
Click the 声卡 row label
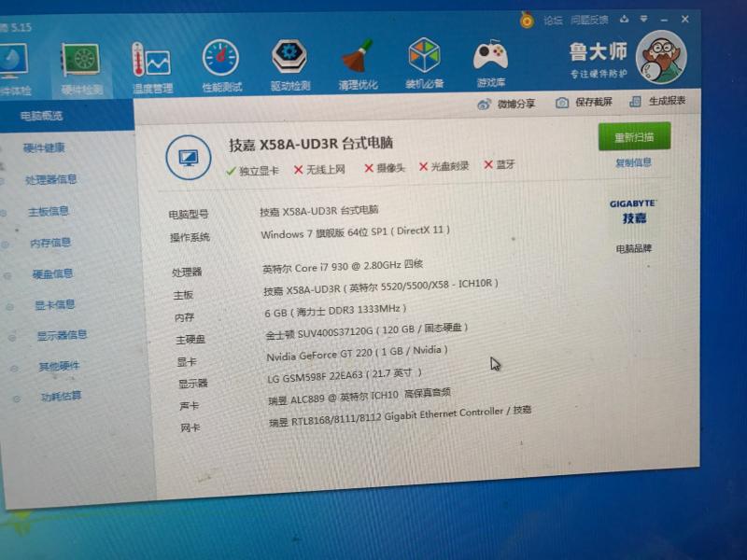coord(189,406)
